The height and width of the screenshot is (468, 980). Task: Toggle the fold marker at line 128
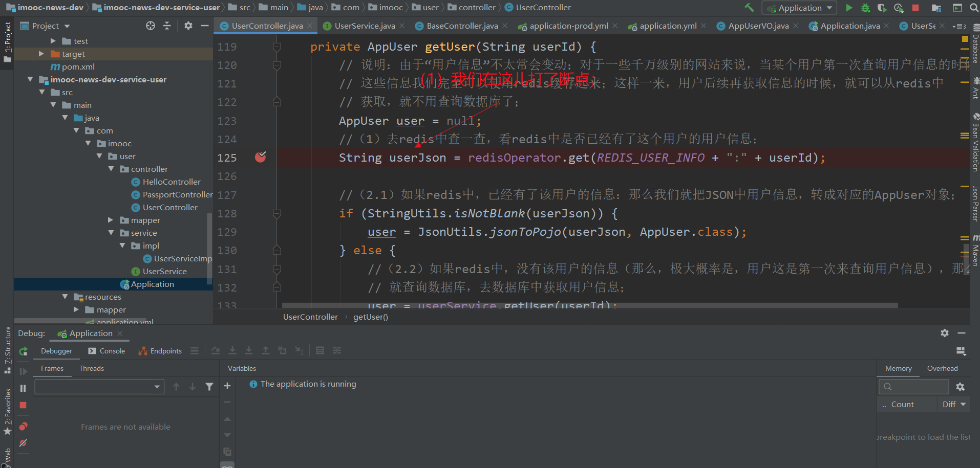coord(277,214)
